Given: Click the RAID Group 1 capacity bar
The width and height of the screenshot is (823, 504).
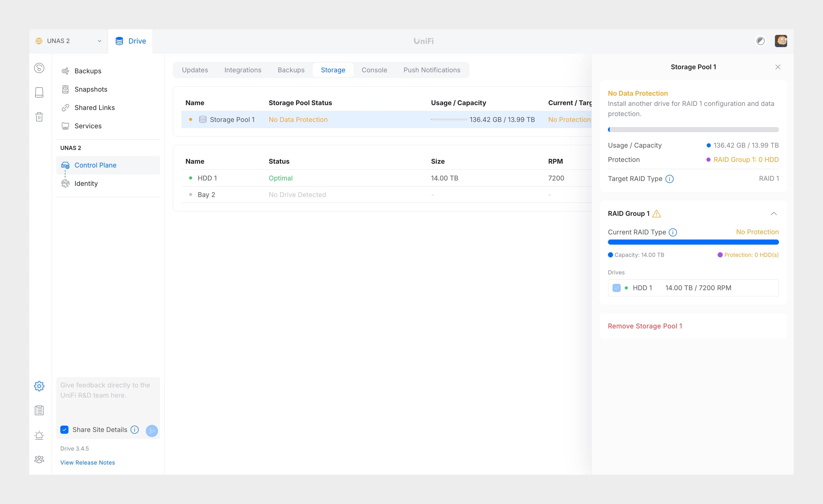Looking at the screenshot, I should click(x=693, y=242).
